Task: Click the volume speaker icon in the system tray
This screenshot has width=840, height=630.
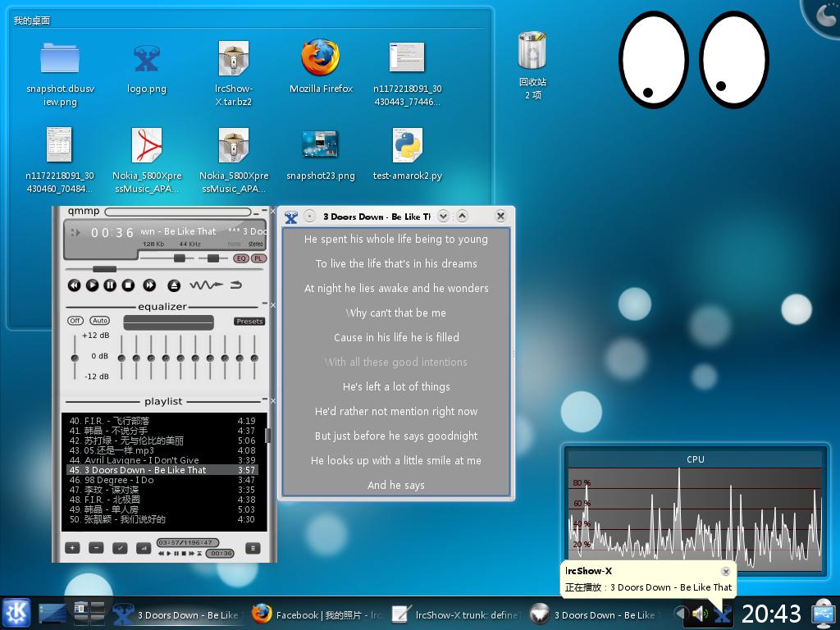Action: coord(700,614)
